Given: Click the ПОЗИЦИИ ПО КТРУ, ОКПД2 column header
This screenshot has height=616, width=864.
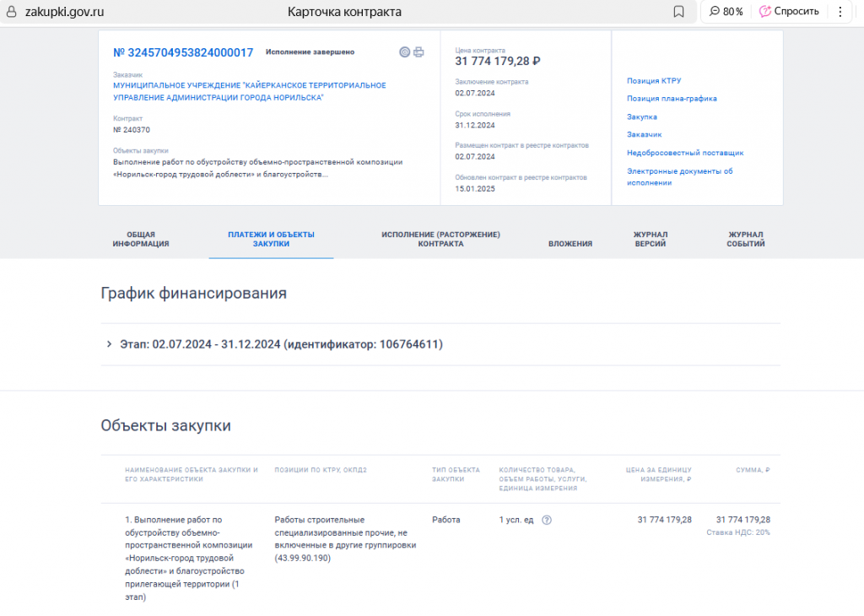Looking at the screenshot, I should point(321,470).
